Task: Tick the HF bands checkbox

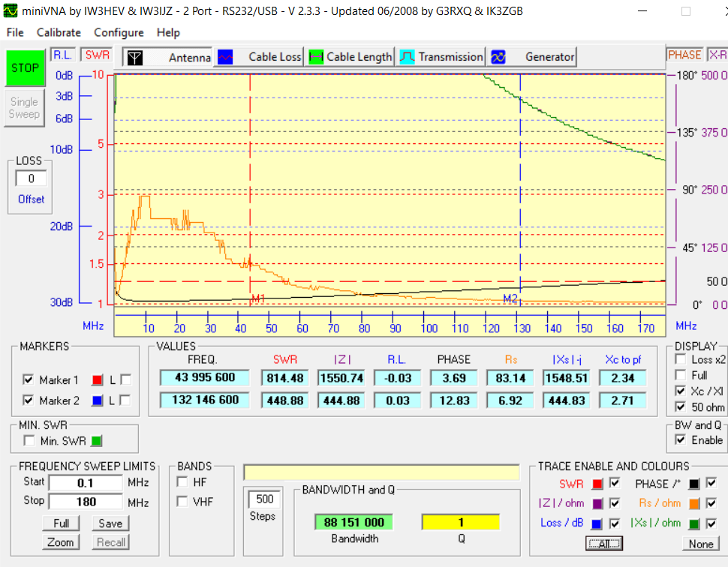Action: (x=182, y=482)
